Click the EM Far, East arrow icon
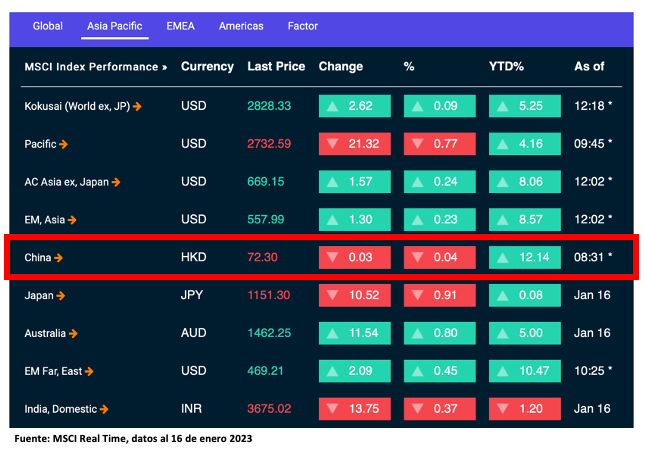The height and width of the screenshot is (452, 647). [x=91, y=371]
